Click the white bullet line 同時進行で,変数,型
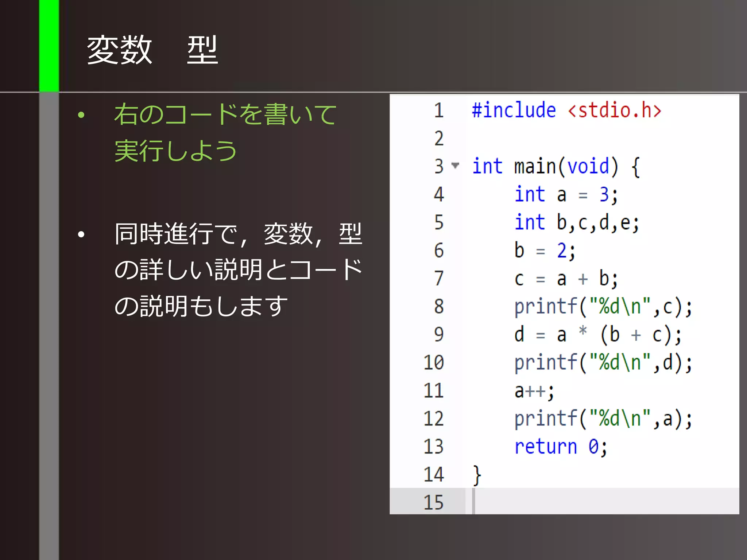Viewport: 747px width, 560px height. pyautogui.click(x=239, y=234)
